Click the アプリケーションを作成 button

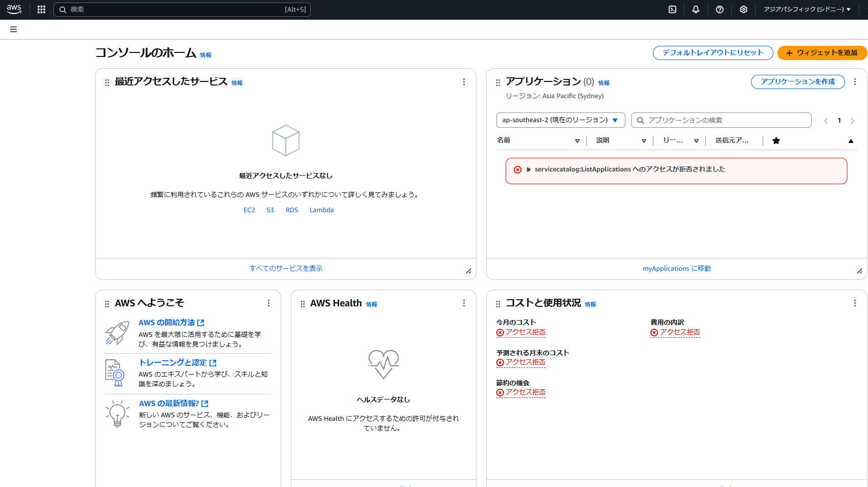pos(798,82)
